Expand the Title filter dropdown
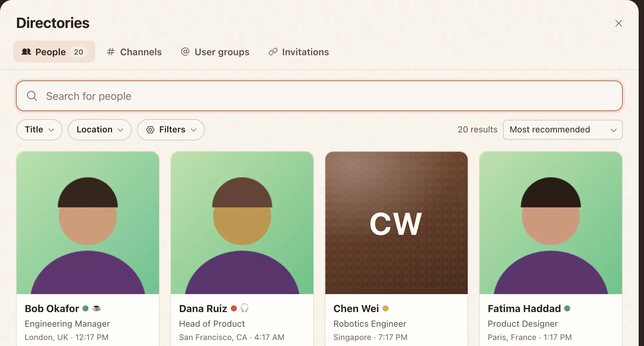The image size is (644, 346). pos(39,130)
